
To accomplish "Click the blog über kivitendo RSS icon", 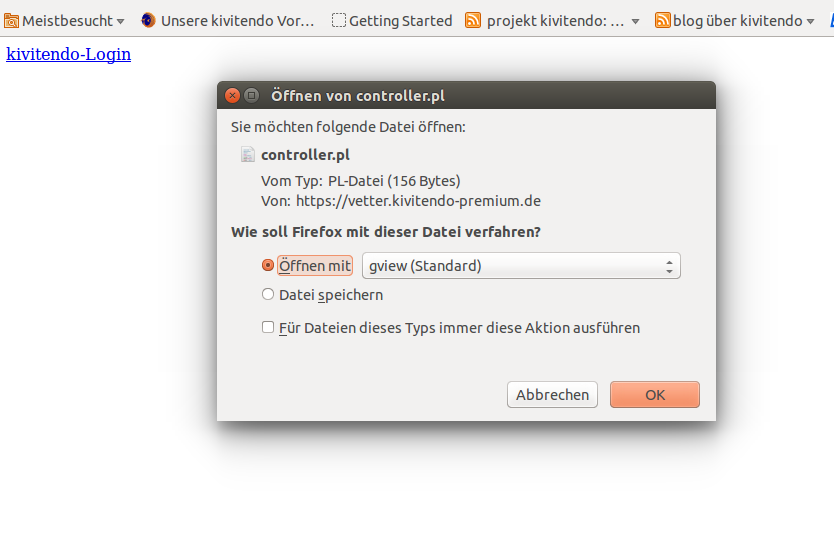I will 662,20.
